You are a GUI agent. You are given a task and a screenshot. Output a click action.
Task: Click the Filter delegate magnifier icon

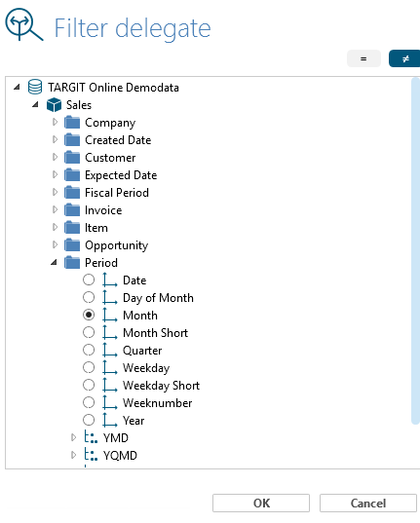pyautogui.click(x=24, y=25)
